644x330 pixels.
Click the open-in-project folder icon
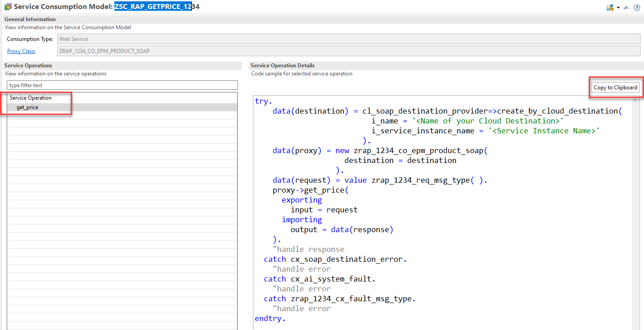pyautogui.click(x=610, y=8)
